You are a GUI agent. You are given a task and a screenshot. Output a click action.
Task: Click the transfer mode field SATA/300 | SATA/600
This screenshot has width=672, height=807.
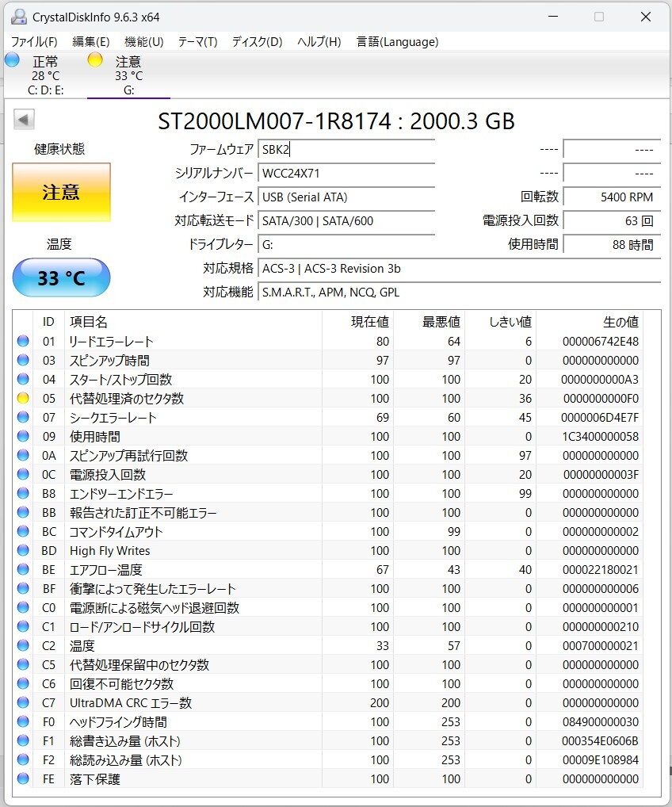346,221
